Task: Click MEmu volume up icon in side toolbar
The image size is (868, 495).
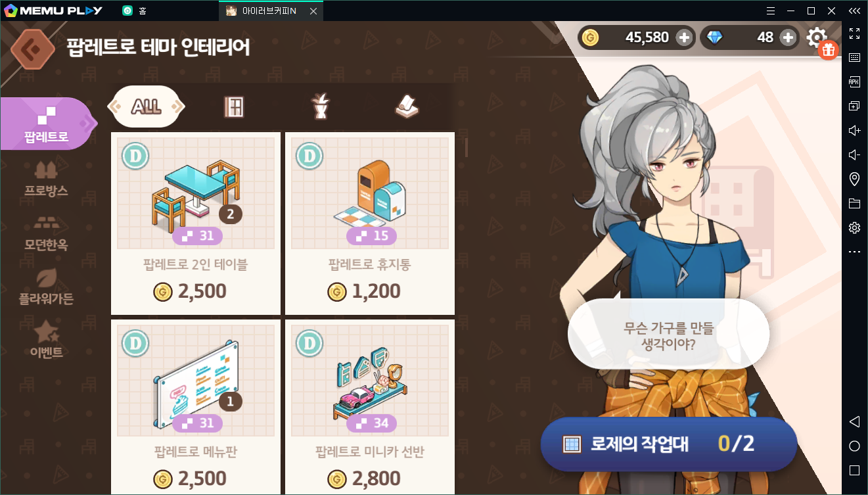Action: (x=854, y=131)
